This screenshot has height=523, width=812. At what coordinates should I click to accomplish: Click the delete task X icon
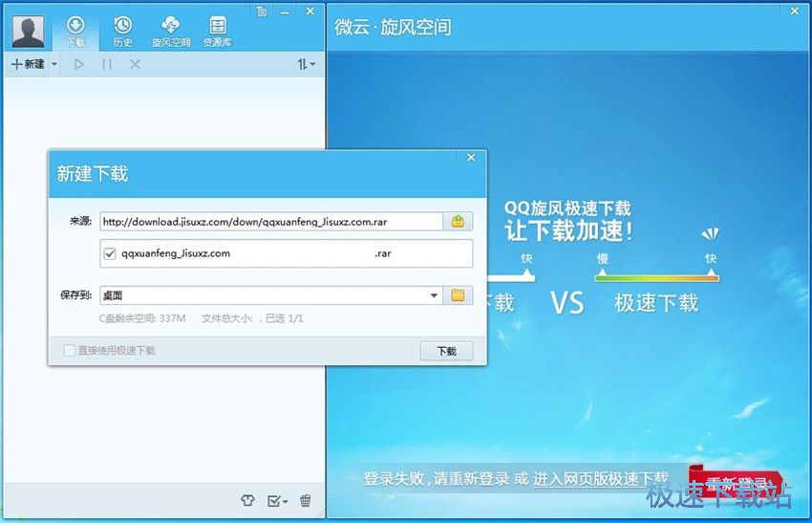click(x=135, y=64)
